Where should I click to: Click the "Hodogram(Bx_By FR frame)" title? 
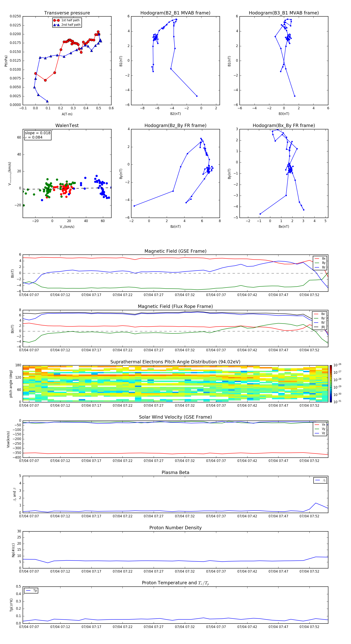[x=284, y=125]
